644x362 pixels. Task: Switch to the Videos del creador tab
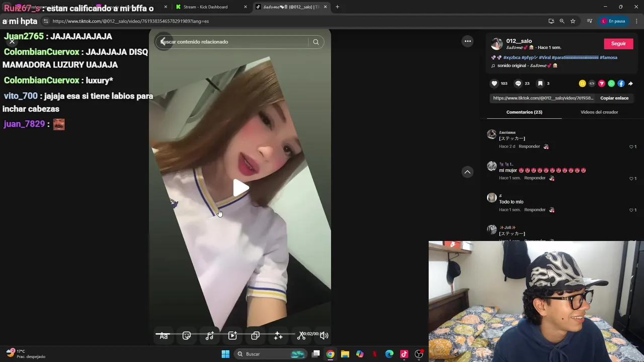[599, 112]
